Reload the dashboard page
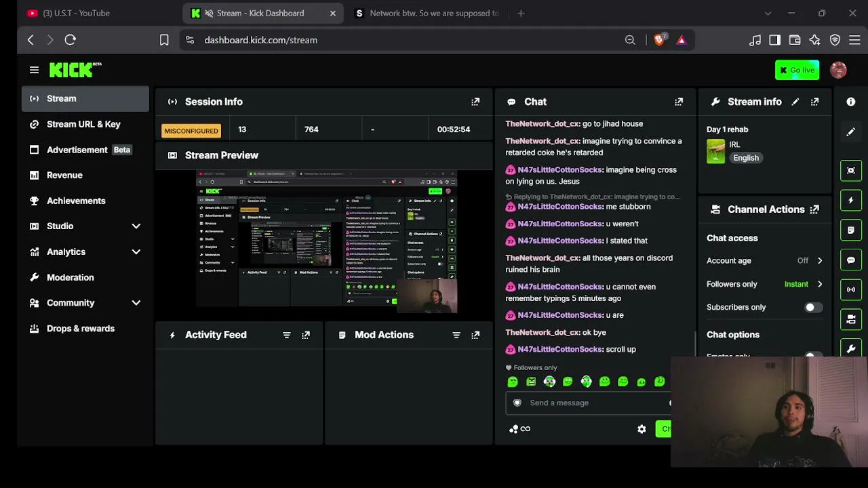 click(x=70, y=40)
